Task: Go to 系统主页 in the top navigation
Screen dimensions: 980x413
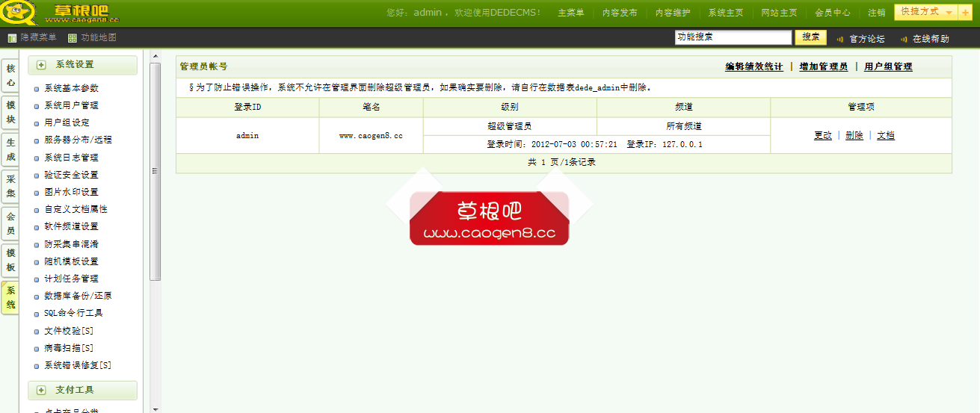Action: pyautogui.click(x=726, y=13)
